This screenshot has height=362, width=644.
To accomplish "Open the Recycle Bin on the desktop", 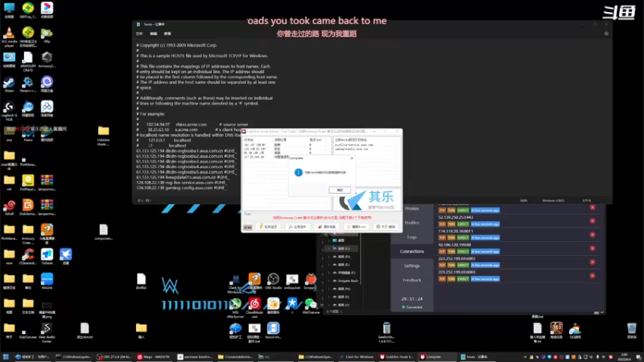I will pyautogui.click(x=632, y=331).
